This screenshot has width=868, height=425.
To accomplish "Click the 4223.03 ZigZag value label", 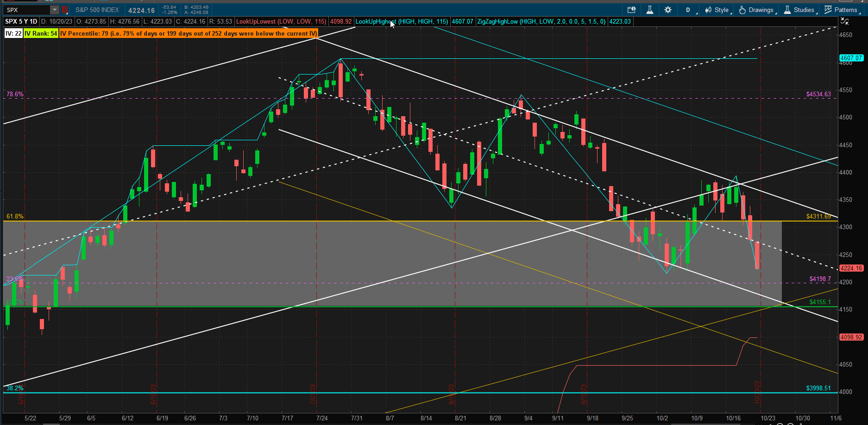I will [620, 21].
